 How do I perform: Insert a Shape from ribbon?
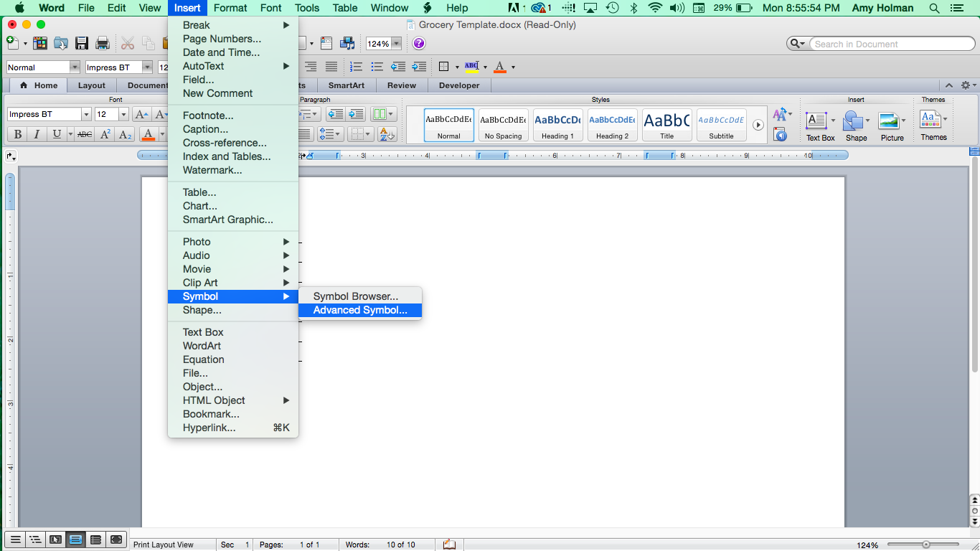coord(856,125)
